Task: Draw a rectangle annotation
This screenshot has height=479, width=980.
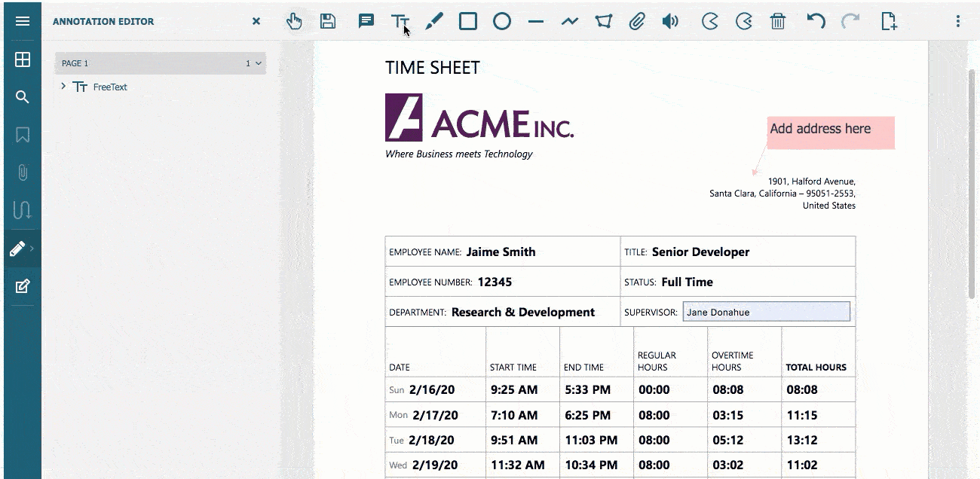Action: click(x=467, y=21)
